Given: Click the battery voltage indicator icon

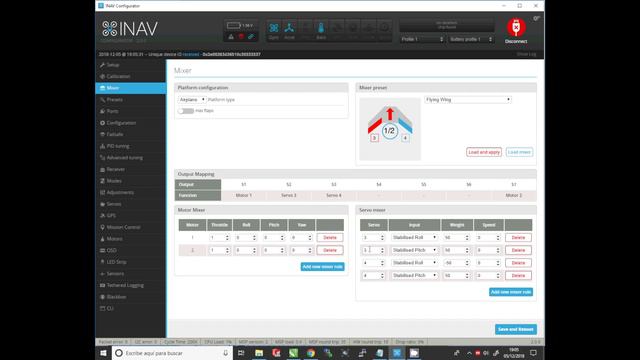Looking at the screenshot, I should point(233,25).
